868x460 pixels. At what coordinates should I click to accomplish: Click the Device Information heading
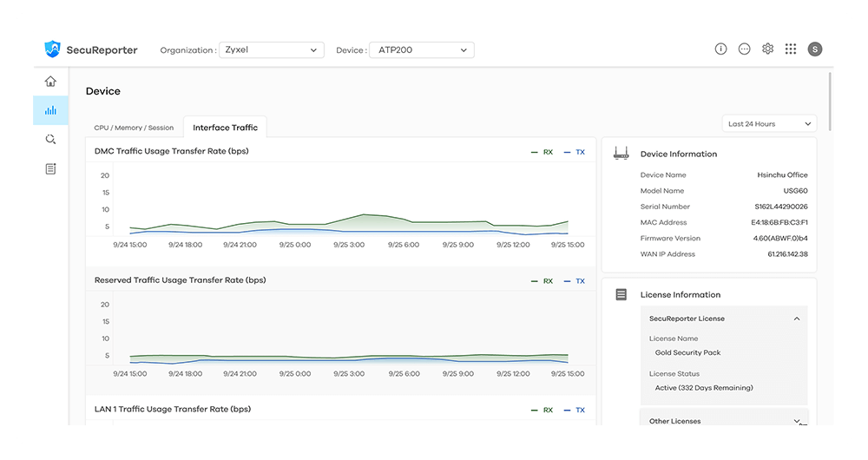point(679,154)
